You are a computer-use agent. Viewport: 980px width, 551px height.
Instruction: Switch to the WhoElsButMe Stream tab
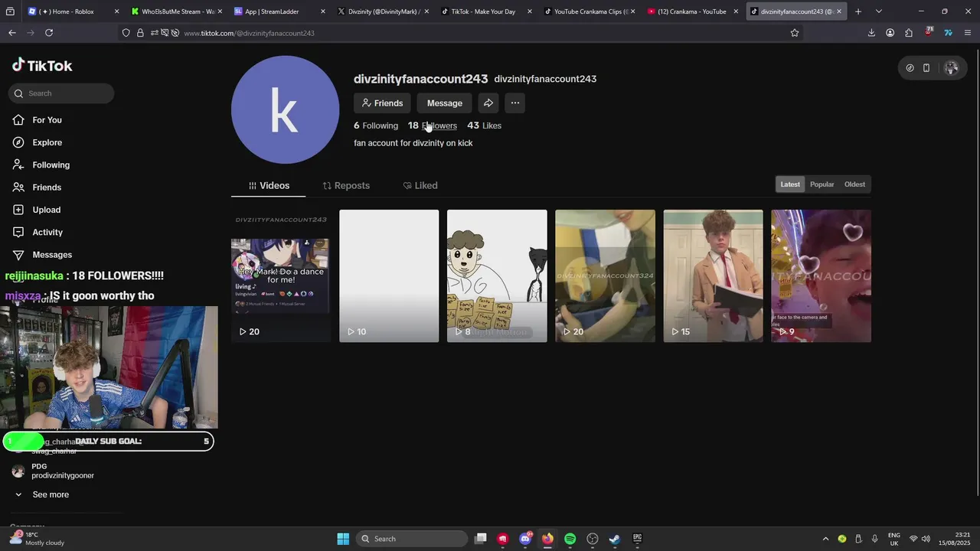(x=176, y=11)
